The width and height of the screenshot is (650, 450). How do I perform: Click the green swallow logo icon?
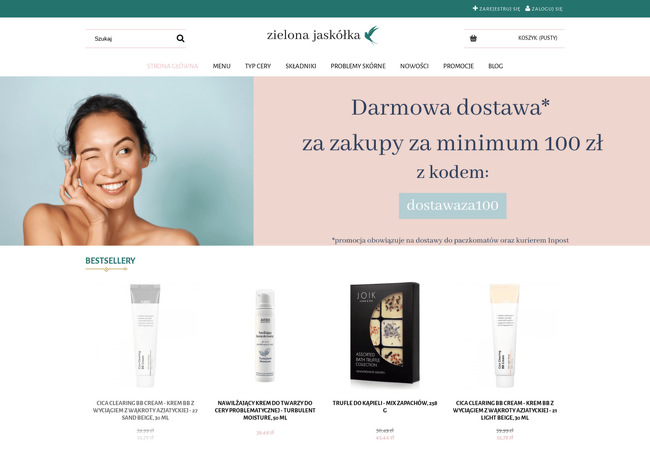pyautogui.click(x=371, y=35)
